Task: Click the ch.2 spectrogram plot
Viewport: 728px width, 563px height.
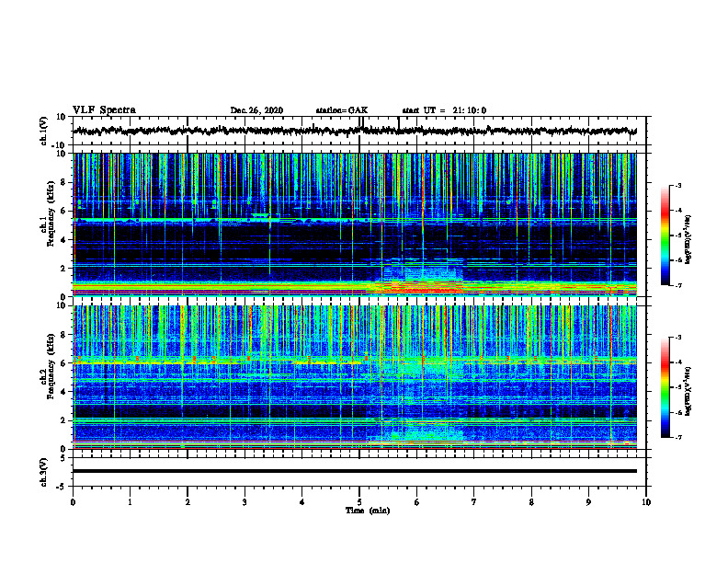Action: 355,377
